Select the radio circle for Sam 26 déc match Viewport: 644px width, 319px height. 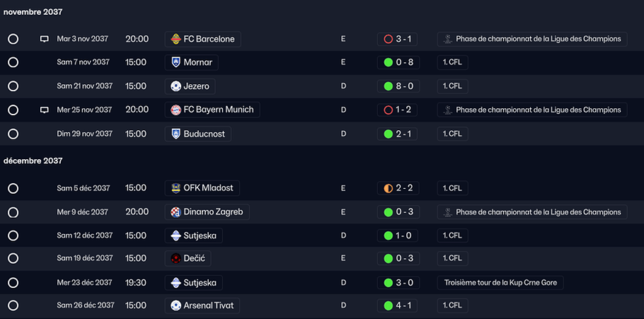click(x=13, y=306)
